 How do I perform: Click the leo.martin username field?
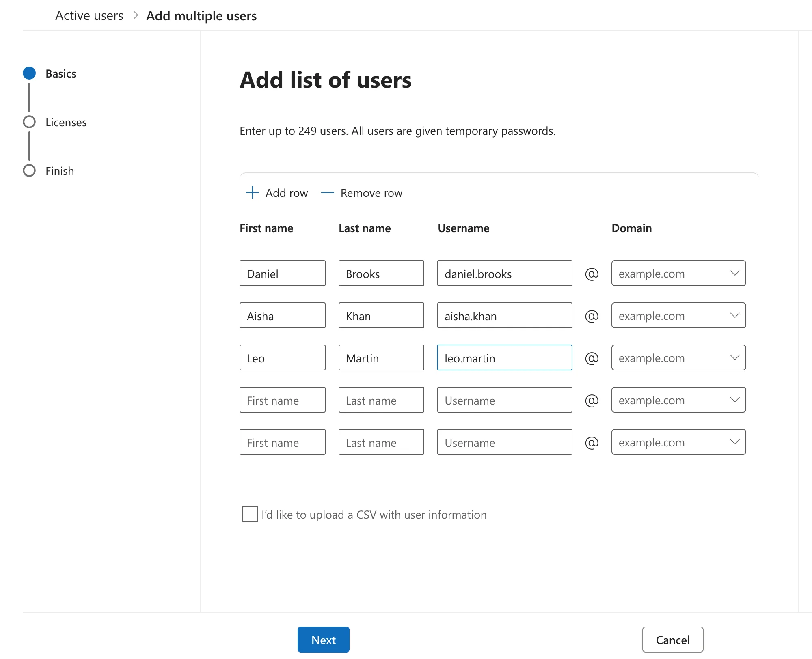click(505, 358)
